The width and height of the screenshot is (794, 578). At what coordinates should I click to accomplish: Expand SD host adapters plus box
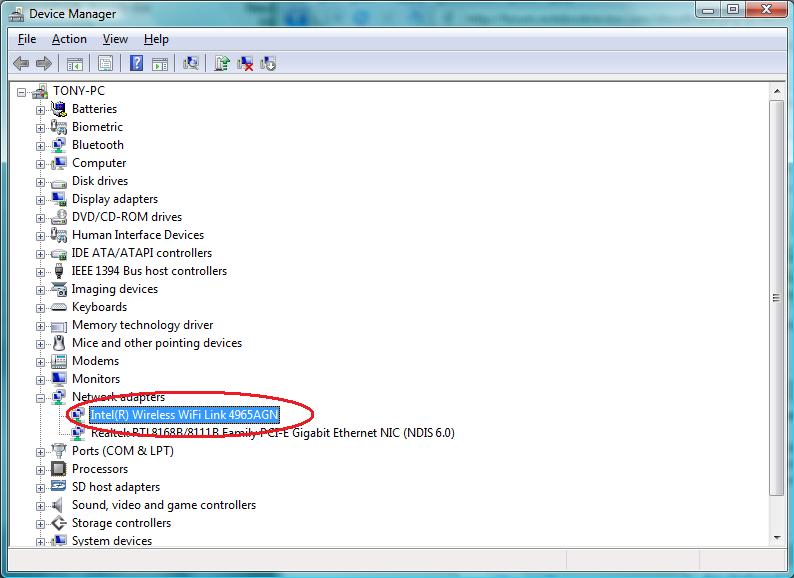(x=40, y=488)
